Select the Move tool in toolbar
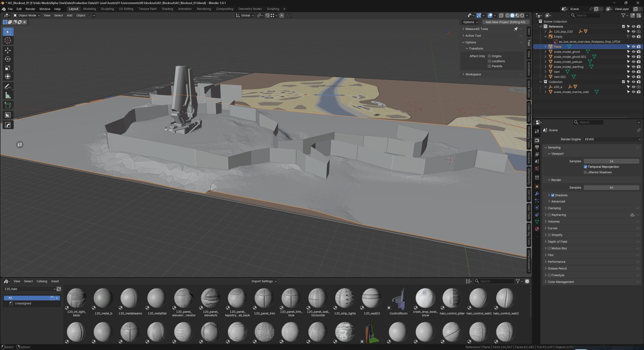Image resolution: width=644 pixels, height=350 pixels. click(8, 50)
